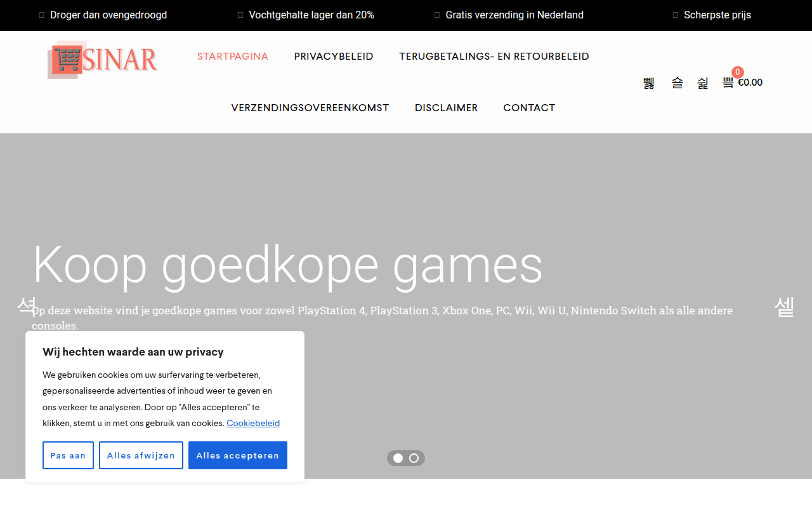This screenshot has height=508, width=812.
Task: Select the second slider pagination dot
Action: point(414,458)
